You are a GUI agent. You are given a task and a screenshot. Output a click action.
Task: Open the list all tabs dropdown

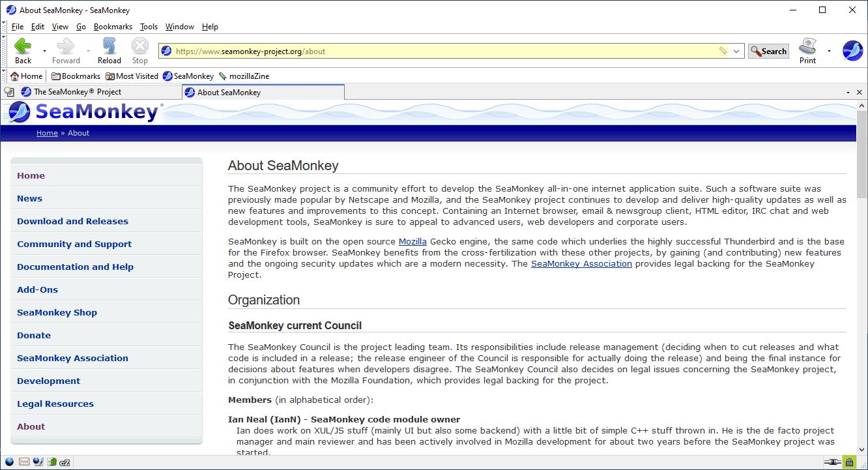point(848,93)
